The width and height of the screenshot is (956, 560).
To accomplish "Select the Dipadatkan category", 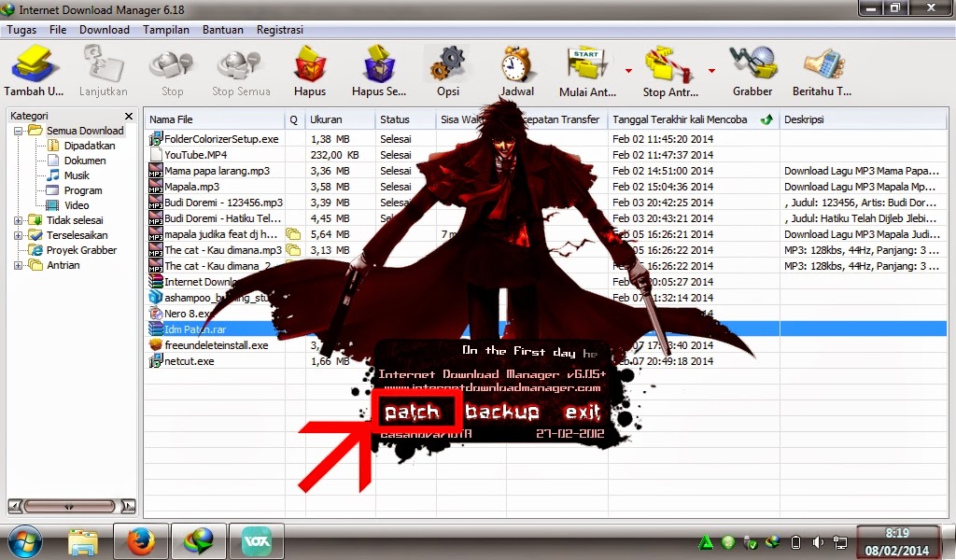I will pos(89,146).
